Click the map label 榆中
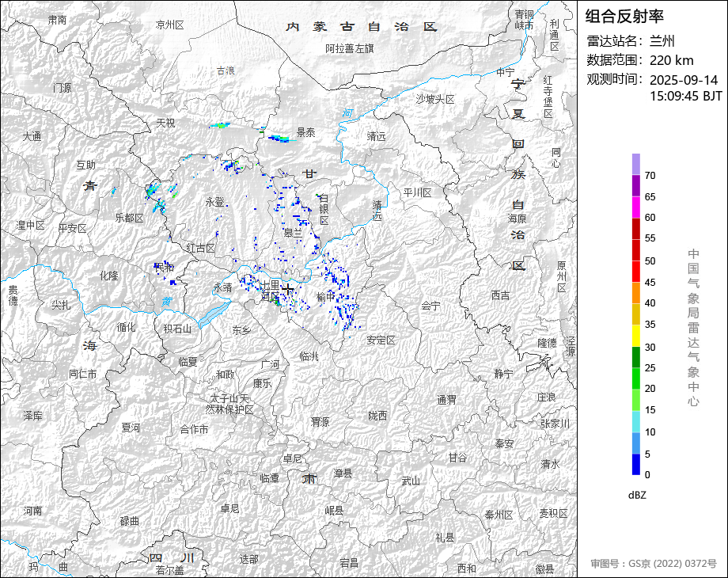Image resolution: width=728 pixels, height=578 pixels. click(325, 297)
